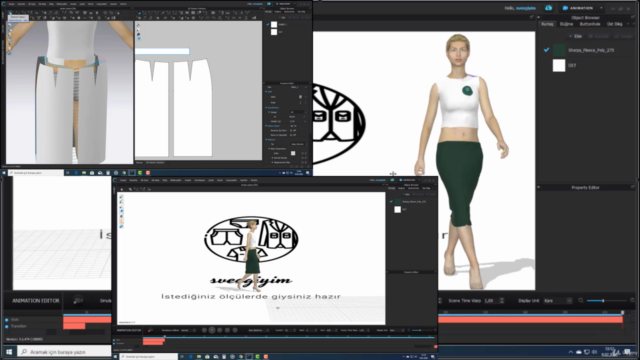Open the notification center icon
The width and height of the screenshot is (640, 360).
click(627, 352)
